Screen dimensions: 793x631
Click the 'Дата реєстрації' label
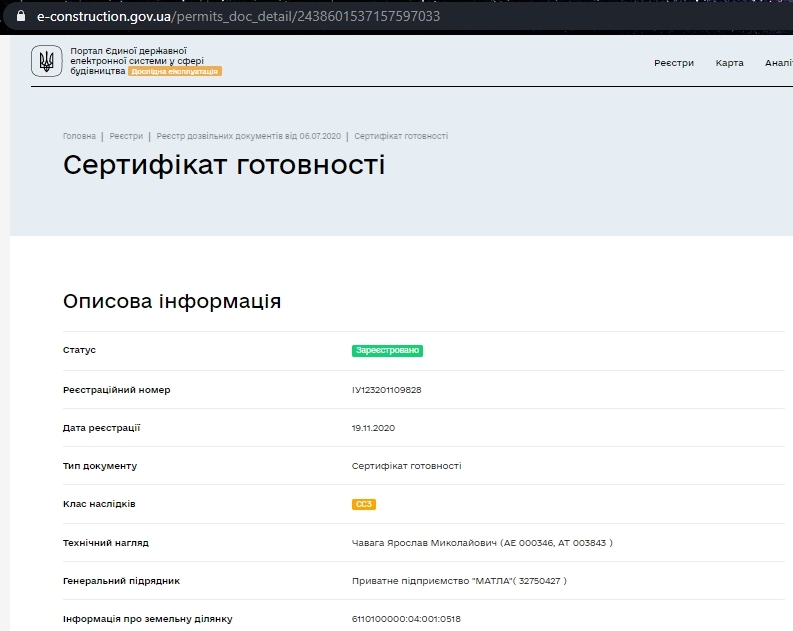point(101,428)
